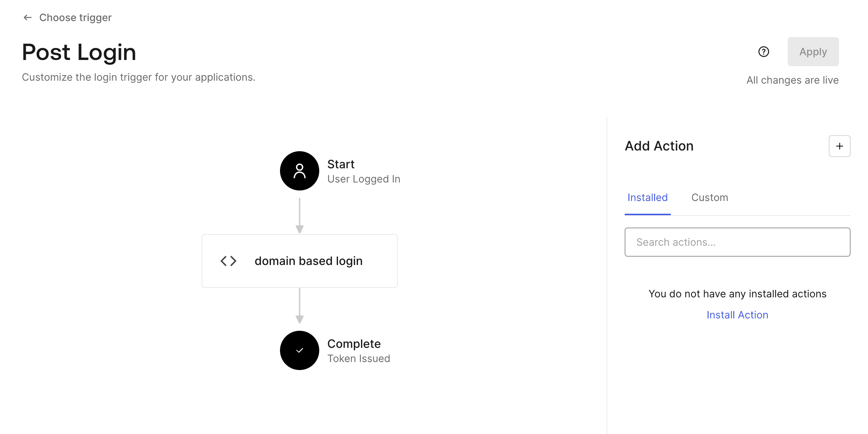Viewport: 868px width, 434px height.
Task: Click the plus icon next to Add Action
Action: 839,146
